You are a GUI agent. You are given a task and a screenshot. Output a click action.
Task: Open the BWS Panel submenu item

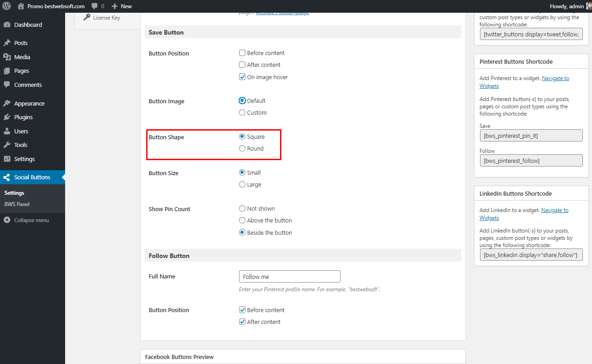click(x=17, y=204)
